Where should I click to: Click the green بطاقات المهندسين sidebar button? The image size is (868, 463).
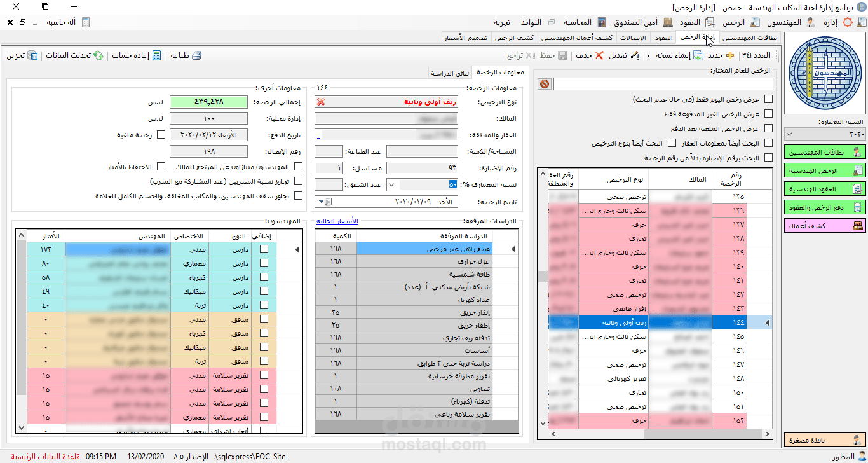[x=825, y=152]
